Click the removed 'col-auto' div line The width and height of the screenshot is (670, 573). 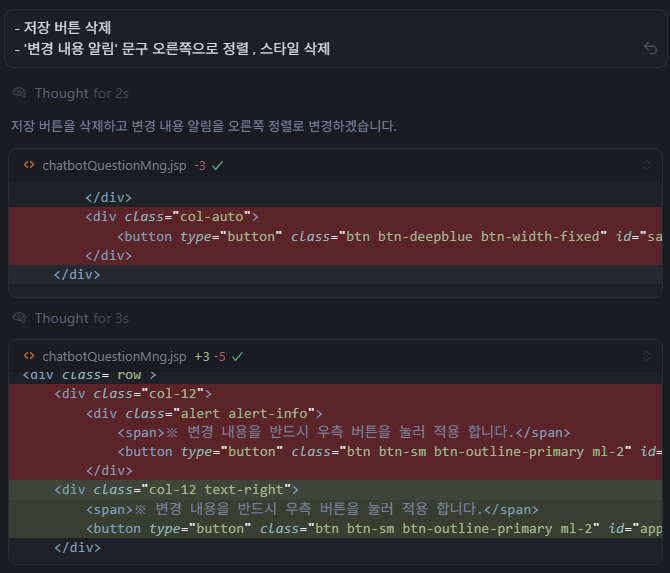point(172,216)
